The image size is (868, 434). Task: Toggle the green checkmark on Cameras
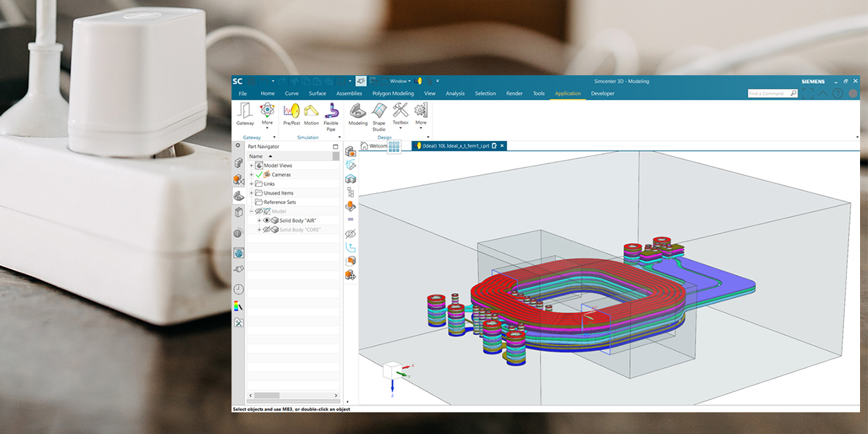(258, 174)
